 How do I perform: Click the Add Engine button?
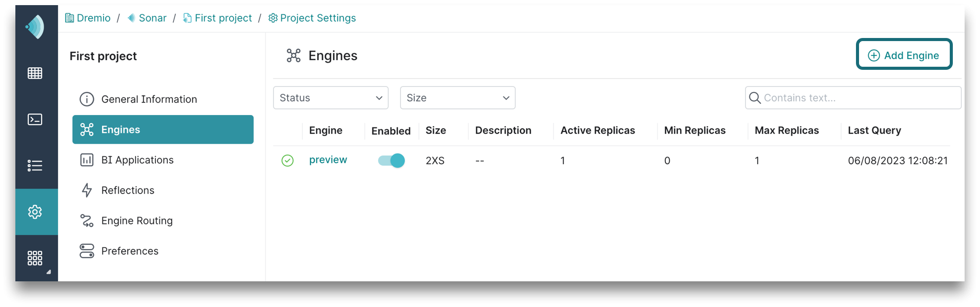(x=904, y=55)
